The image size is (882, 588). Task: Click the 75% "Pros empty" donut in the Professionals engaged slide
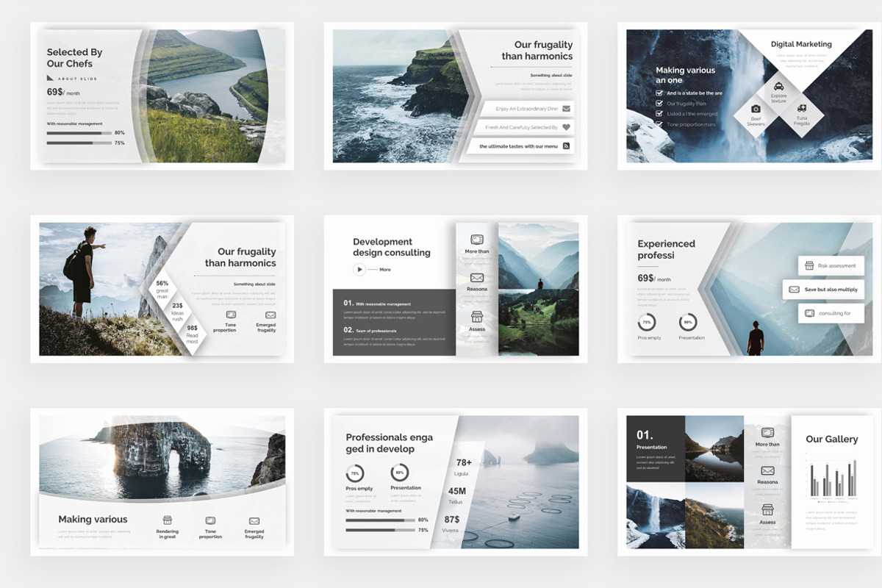[355, 473]
